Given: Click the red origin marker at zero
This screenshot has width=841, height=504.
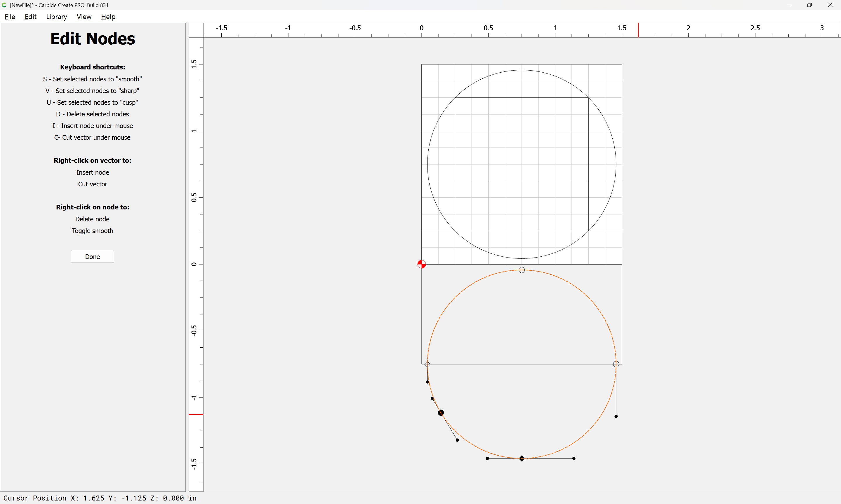Looking at the screenshot, I should point(421,264).
